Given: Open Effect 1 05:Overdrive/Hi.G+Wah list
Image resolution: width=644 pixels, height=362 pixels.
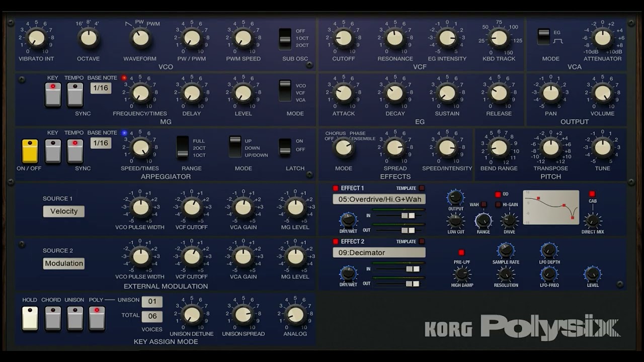Looking at the screenshot, I should (379, 199).
